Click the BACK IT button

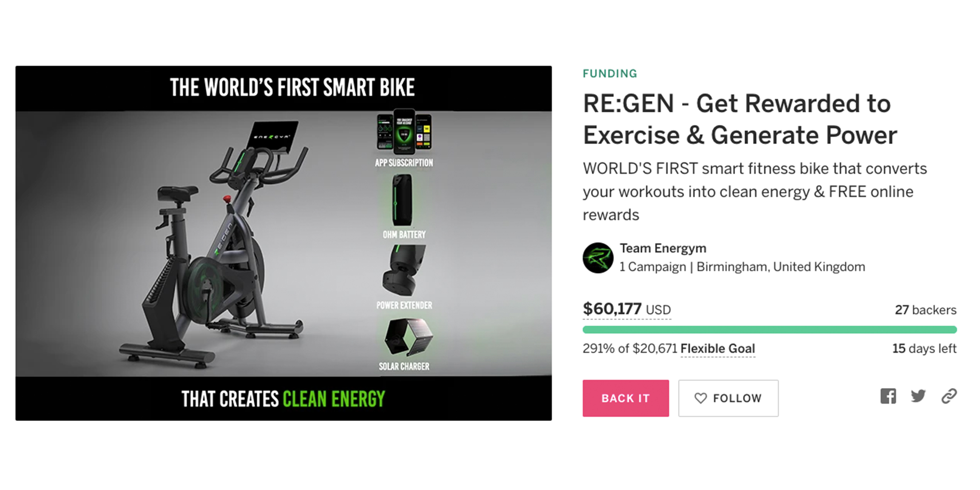[626, 398]
